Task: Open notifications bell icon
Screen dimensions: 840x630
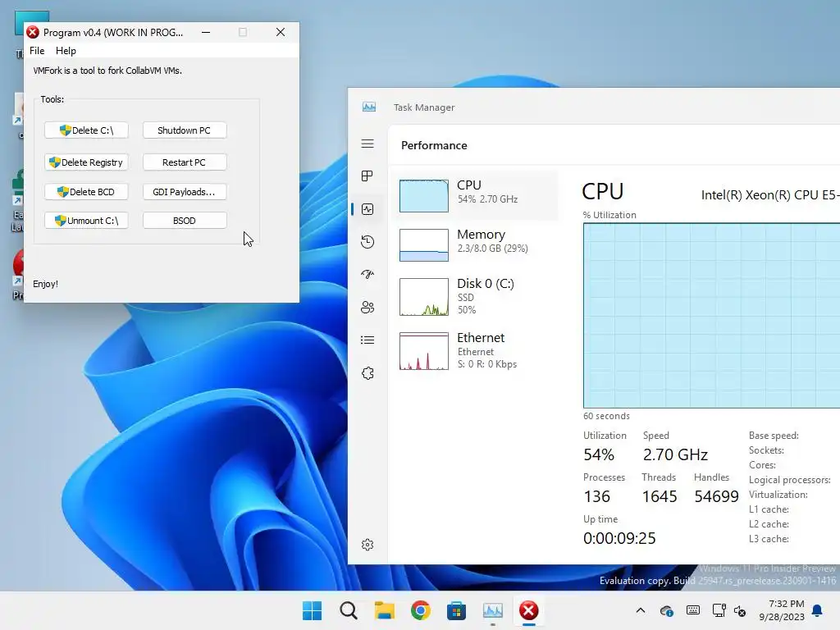Action: coord(817,610)
